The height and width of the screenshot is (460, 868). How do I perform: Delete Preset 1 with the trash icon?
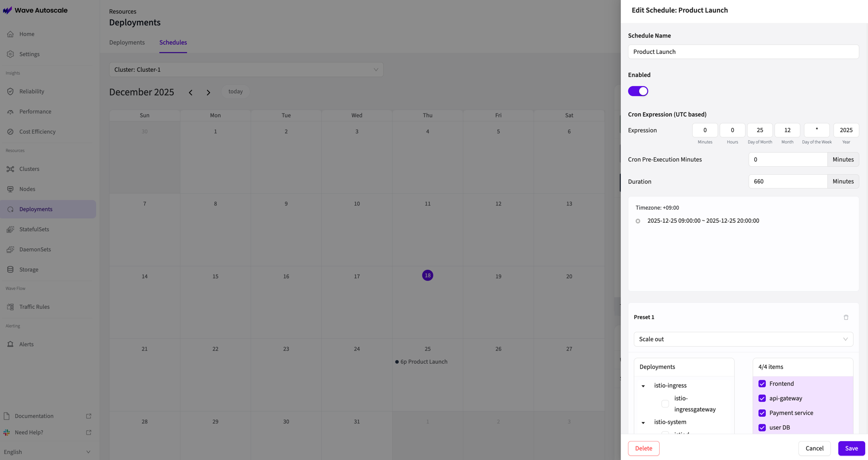846,317
